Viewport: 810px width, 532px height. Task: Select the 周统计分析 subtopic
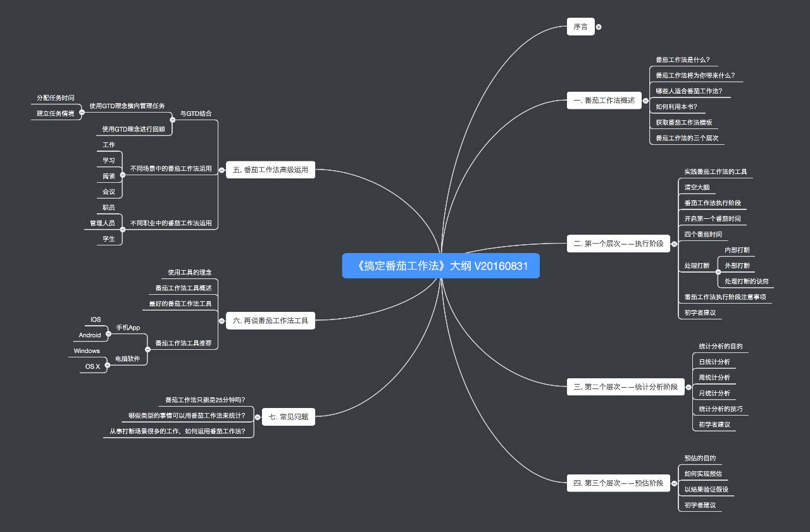point(714,378)
